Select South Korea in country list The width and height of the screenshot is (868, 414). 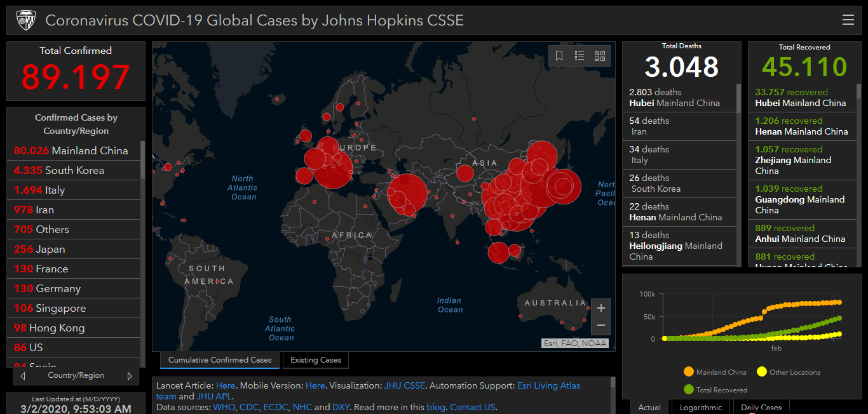[74, 170]
